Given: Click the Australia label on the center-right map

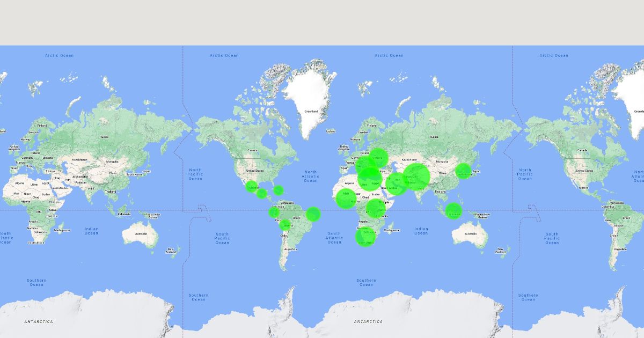Looking at the screenshot, I should click(x=471, y=234).
